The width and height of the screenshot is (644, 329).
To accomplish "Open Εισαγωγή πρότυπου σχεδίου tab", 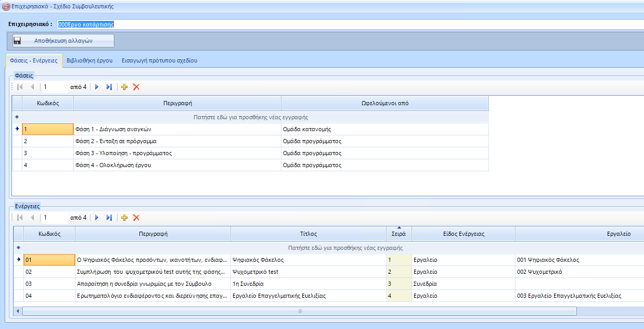I will click(159, 60).
